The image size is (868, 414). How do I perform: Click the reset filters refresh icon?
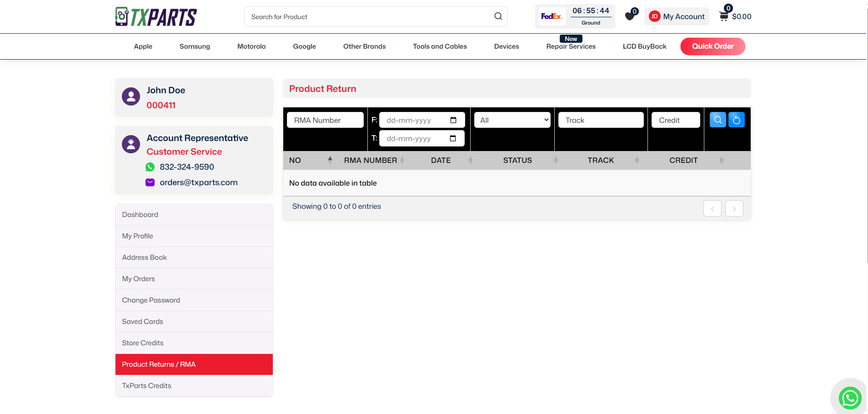click(737, 120)
